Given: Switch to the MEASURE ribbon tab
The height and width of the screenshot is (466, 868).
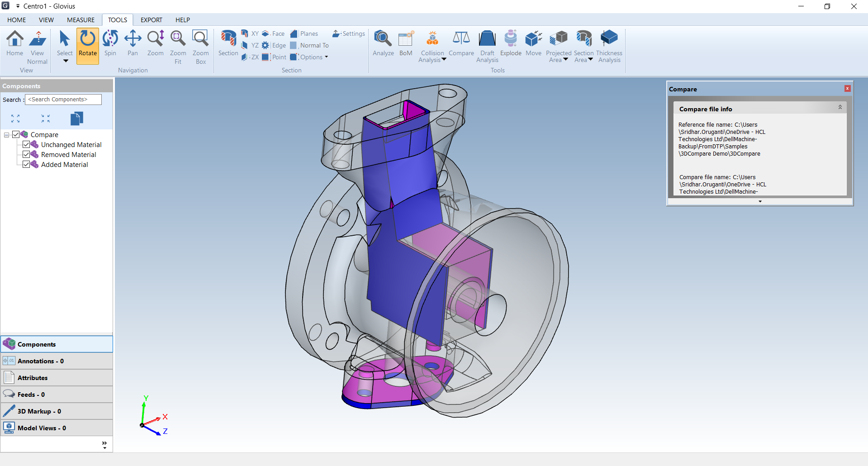Looking at the screenshot, I should click(x=81, y=20).
